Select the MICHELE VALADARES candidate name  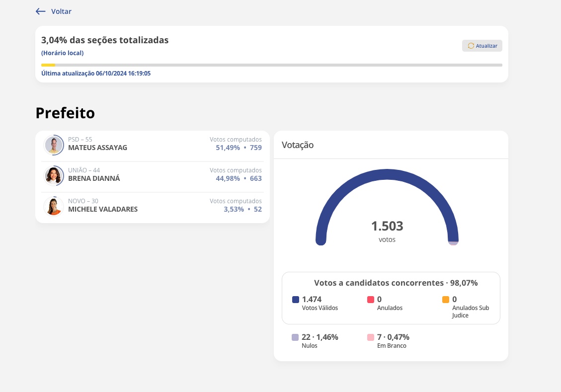pyautogui.click(x=103, y=209)
